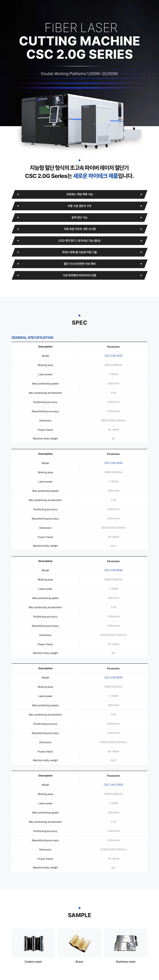This screenshot has height=980, width=159.
Task: Click the 자동 유압 리프트 교환 시스템 bar
Action: [79, 229]
